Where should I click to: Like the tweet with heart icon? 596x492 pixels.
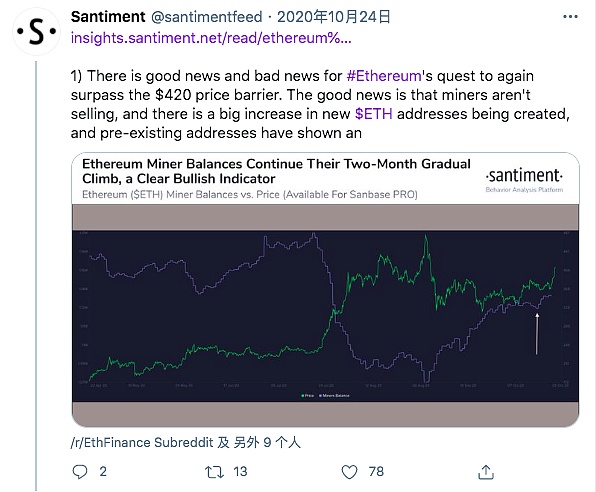coord(349,472)
